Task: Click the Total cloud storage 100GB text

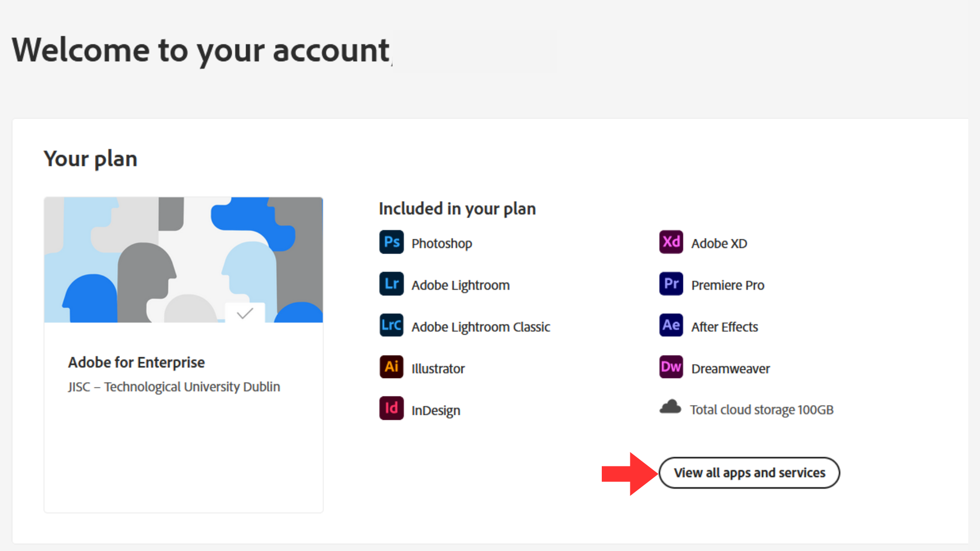Action: coord(762,410)
